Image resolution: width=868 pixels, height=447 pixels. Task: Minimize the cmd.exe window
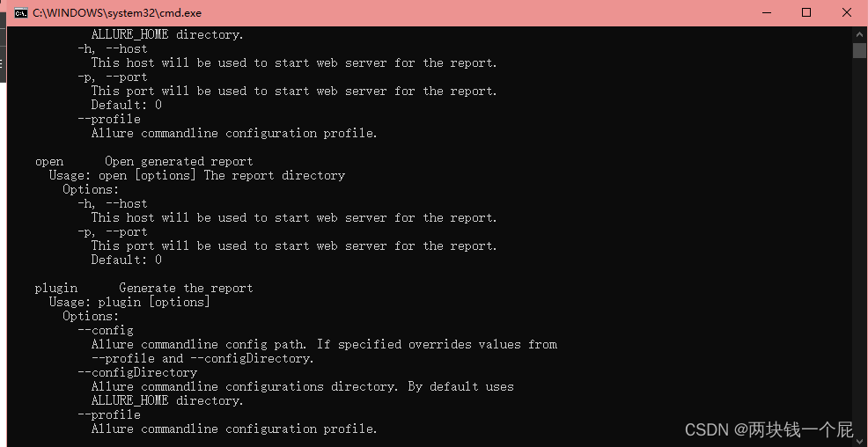tap(768, 12)
